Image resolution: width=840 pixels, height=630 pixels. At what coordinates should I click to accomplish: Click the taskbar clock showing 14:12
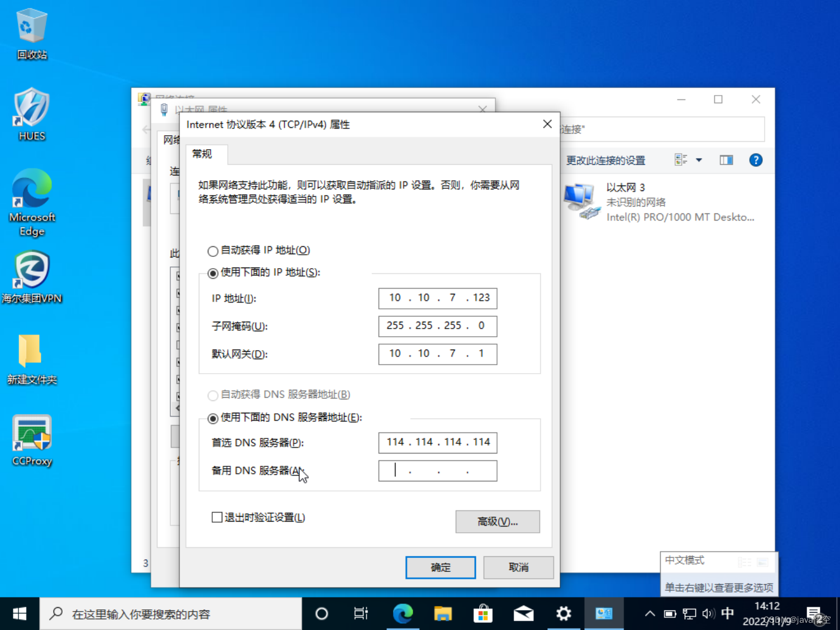coord(767,614)
